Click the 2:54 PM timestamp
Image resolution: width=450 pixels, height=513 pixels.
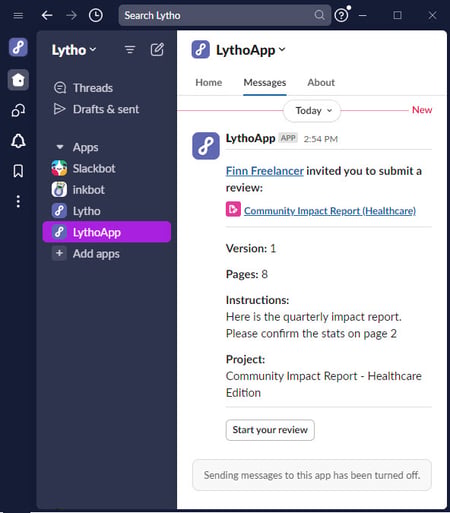320,139
